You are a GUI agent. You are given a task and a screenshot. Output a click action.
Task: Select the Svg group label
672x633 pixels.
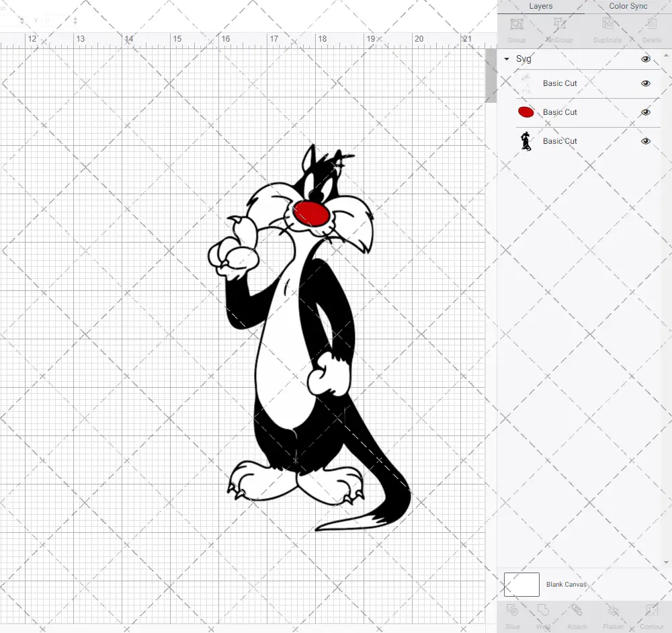[523, 58]
